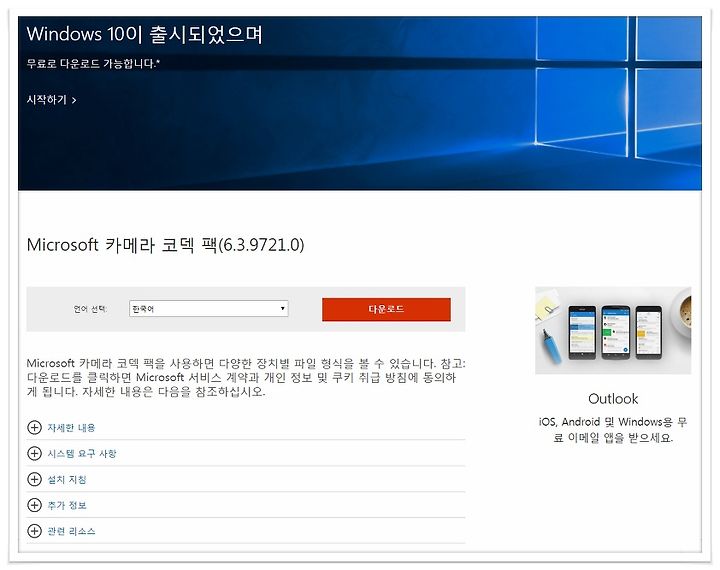Open the 시스템 요구 사항 text link
Image resolution: width=720 pixels, height=570 pixels.
[x=82, y=453]
